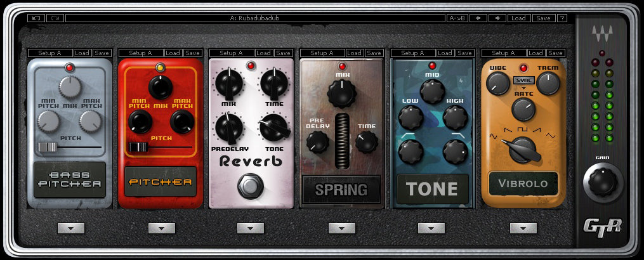The height and width of the screenshot is (260, 644).
Task: Click the Bass Pitcher Mix knob
Action: [70, 87]
